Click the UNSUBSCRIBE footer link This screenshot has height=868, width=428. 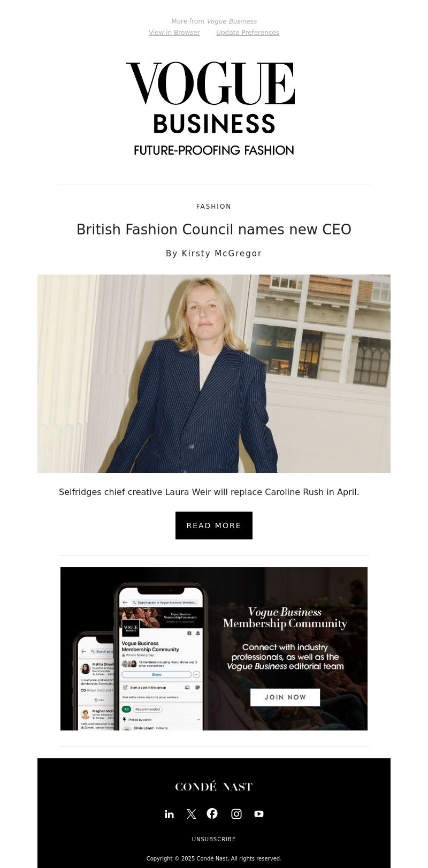(x=214, y=839)
